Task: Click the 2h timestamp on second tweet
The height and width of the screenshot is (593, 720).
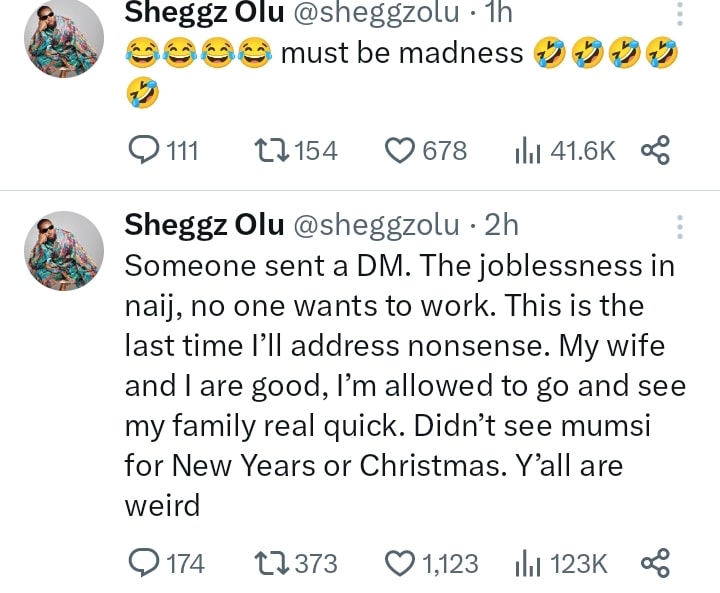Action: [x=501, y=226]
